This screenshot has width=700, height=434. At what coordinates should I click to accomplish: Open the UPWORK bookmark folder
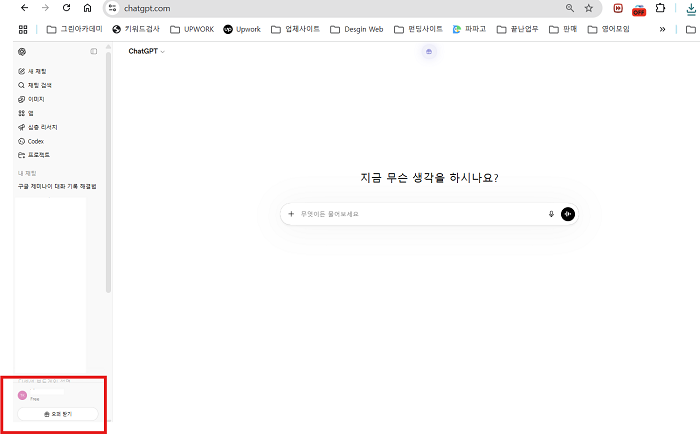(192, 29)
